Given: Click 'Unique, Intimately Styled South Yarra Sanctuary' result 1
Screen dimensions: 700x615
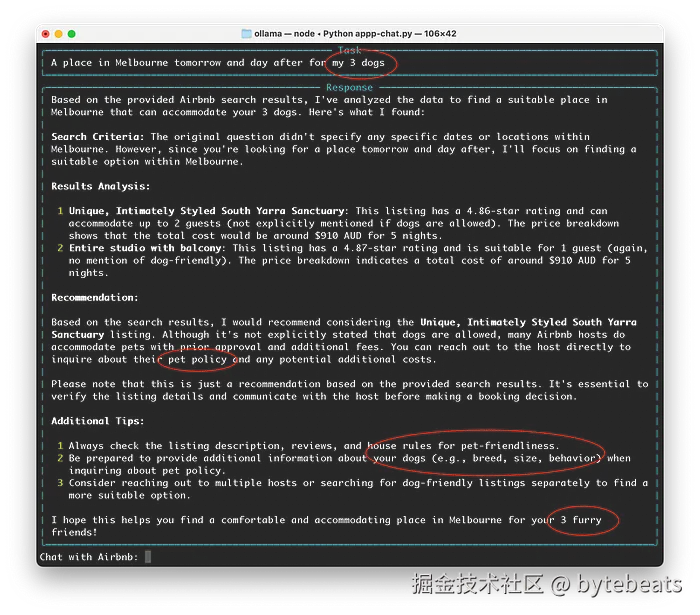Looking at the screenshot, I should coord(207,211).
